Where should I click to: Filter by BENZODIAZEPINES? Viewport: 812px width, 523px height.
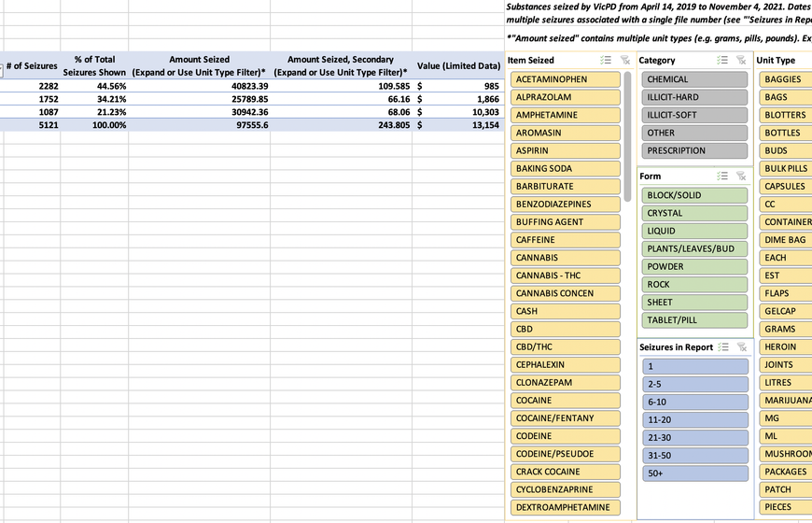click(565, 205)
